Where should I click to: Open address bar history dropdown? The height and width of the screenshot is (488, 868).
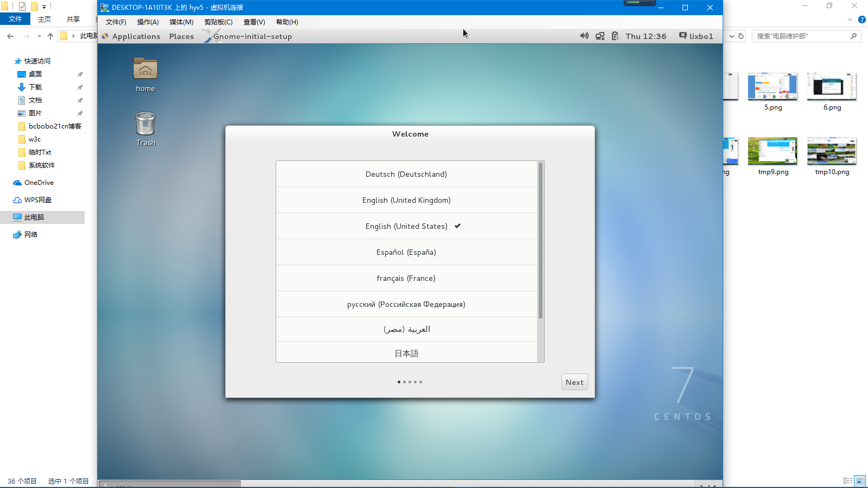[x=731, y=36]
